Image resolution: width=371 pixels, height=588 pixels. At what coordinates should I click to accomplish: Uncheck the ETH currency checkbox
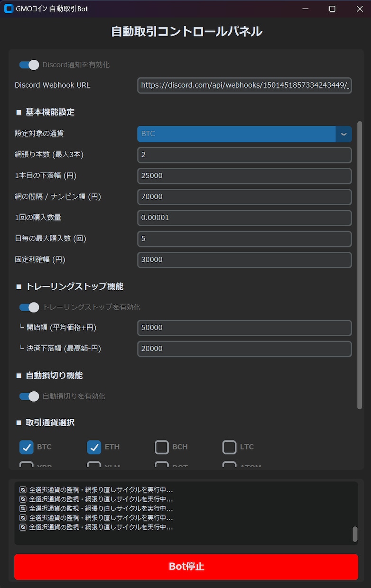(x=94, y=447)
